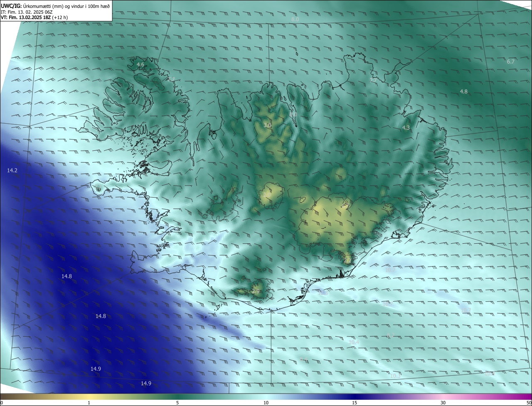This screenshot has width=532, height=406.
Task: Click the '10' tick label on the color scale
Action: pyautogui.click(x=266, y=403)
